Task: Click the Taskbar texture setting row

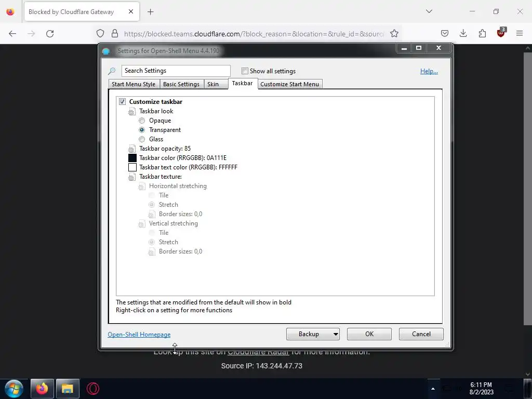Action: [x=161, y=177]
